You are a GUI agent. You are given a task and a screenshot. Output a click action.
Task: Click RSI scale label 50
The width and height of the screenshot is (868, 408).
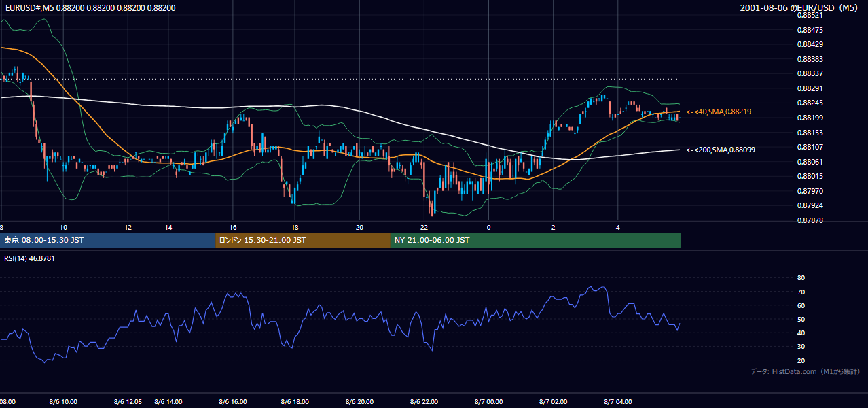[x=801, y=320]
